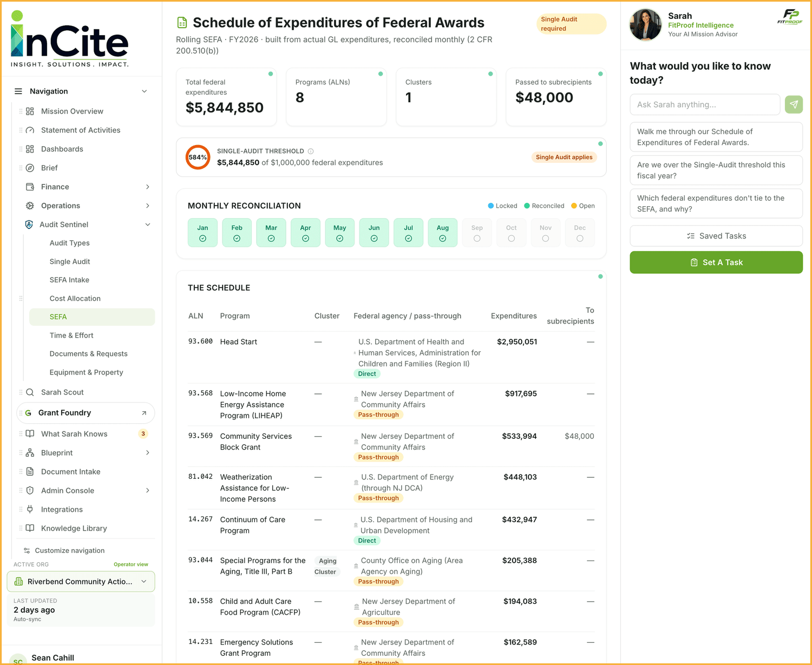The width and height of the screenshot is (812, 665).
Task: Open the Riverbend Community active org dropdown
Action: [x=81, y=582]
